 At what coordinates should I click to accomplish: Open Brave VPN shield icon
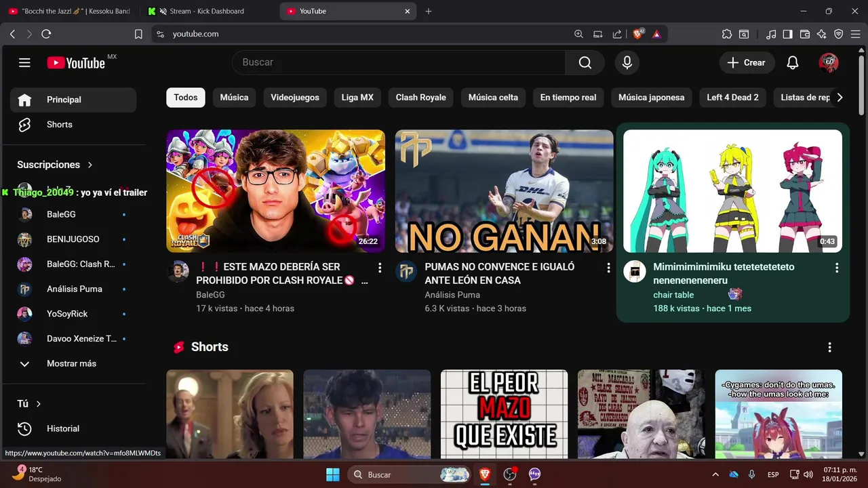click(x=839, y=34)
